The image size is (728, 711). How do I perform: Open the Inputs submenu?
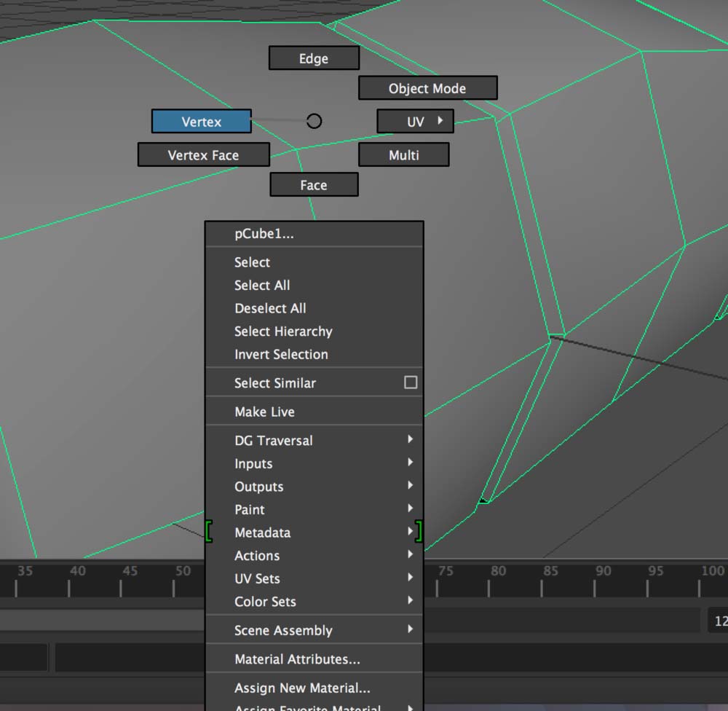click(314, 463)
